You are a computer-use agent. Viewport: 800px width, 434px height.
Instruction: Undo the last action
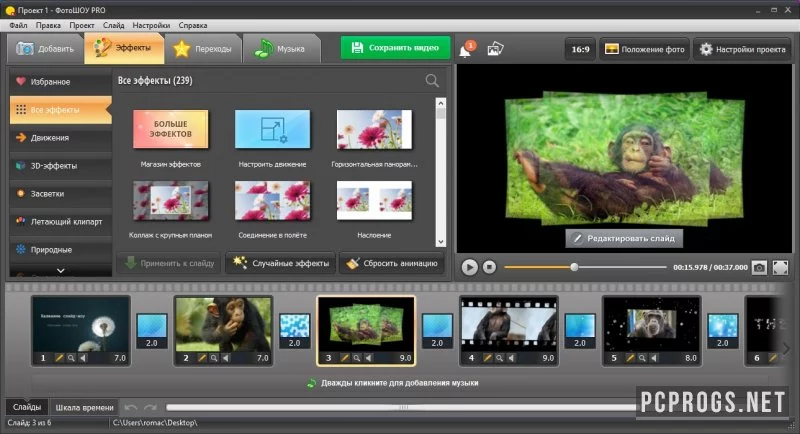tap(131, 407)
